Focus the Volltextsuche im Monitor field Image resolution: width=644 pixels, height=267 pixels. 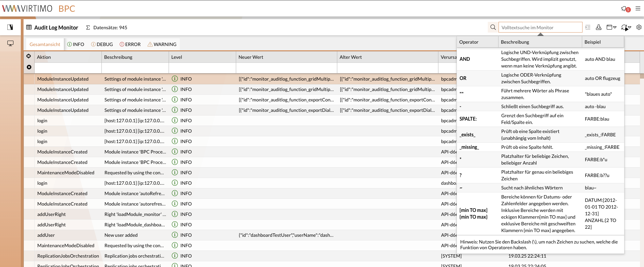(540, 28)
